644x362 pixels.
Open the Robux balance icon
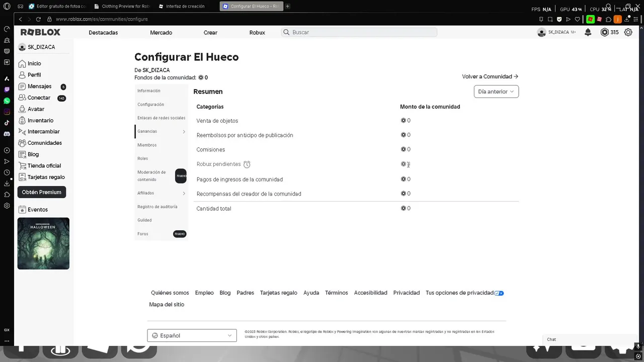605,32
